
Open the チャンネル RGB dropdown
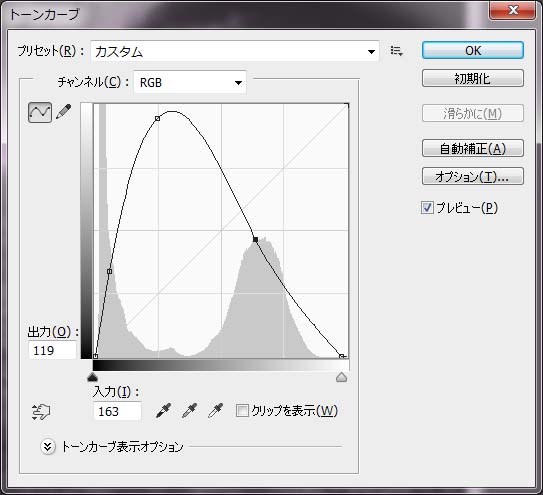190,82
